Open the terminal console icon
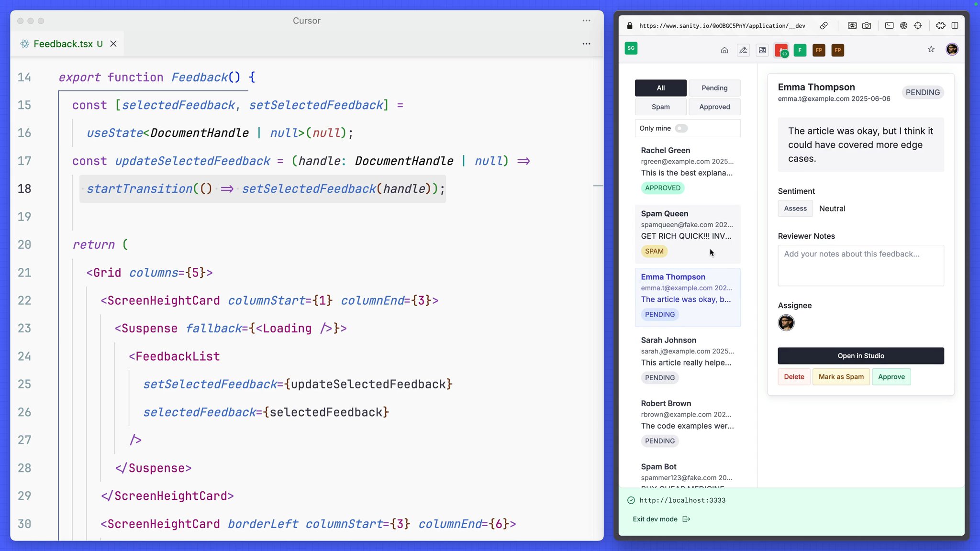The image size is (980, 551). pos(889,26)
